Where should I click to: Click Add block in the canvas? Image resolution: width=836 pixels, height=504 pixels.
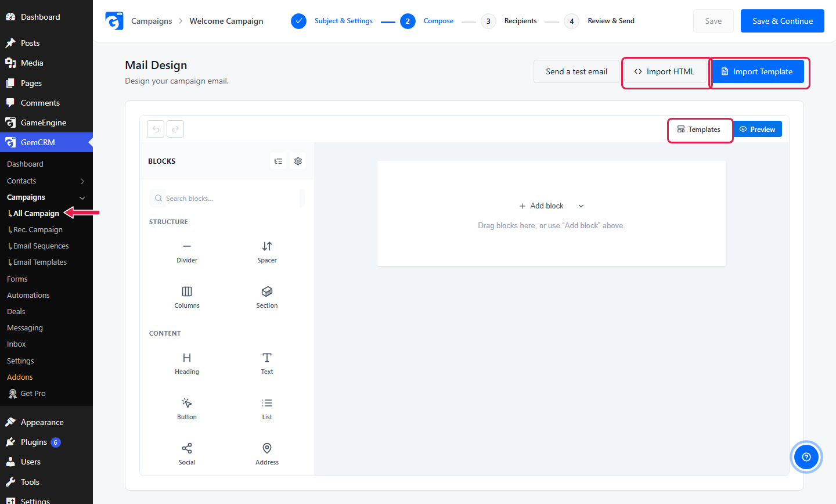pos(542,206)
